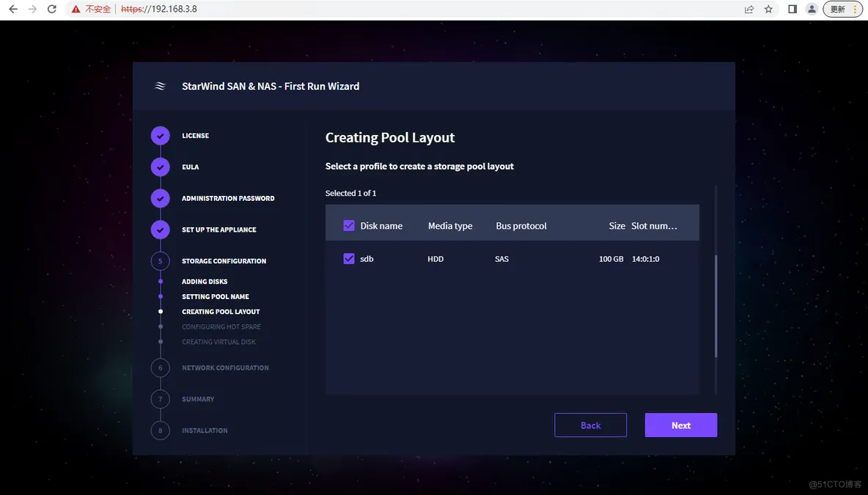This screenshot has height=495, width=868.
Task: Click the sdb disk name cell
Action: 367,259
